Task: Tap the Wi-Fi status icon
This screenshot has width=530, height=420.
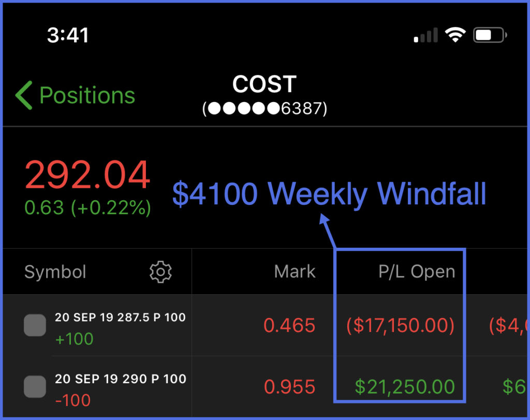Action: [x=455, y=35]
